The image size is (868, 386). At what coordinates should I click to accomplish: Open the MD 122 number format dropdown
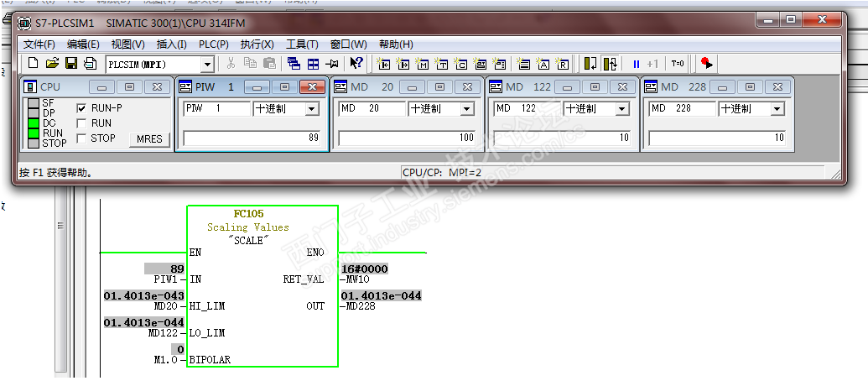[x=622, y=108]
